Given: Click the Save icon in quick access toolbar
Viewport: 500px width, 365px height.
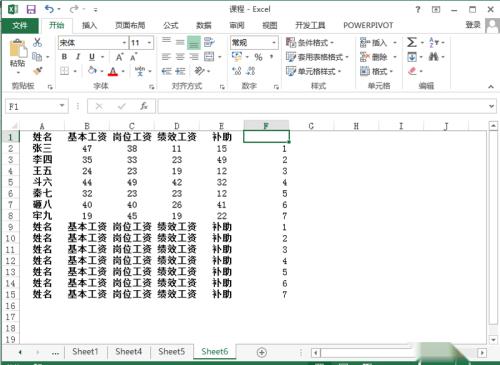Looking at the screenshot, I should (x=31, y=9).
